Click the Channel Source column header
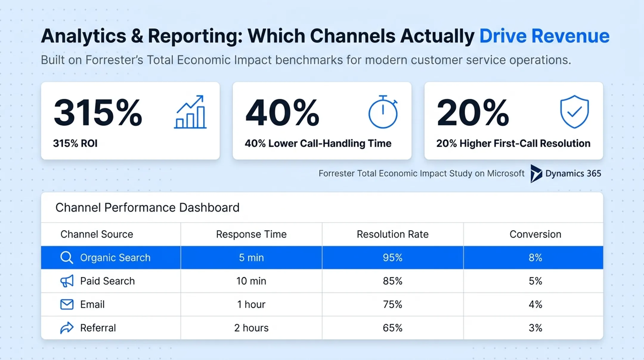 point(97,234)
